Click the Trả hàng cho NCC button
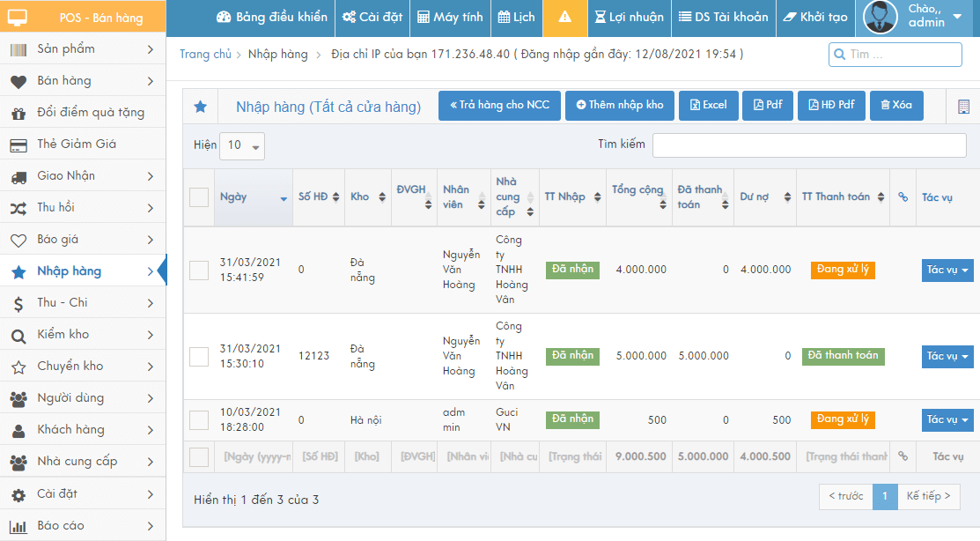Screen dimensions: 980x541 coord(499,106)
